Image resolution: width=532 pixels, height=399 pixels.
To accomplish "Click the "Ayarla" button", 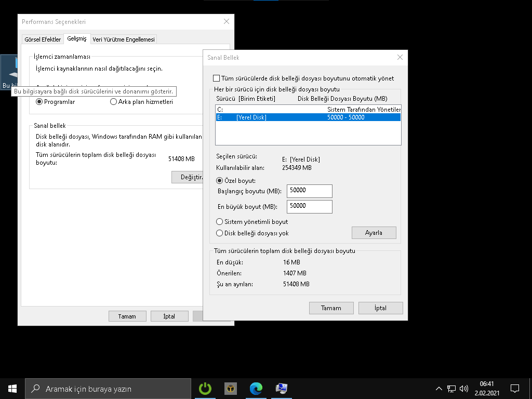I will pos(374,232).
